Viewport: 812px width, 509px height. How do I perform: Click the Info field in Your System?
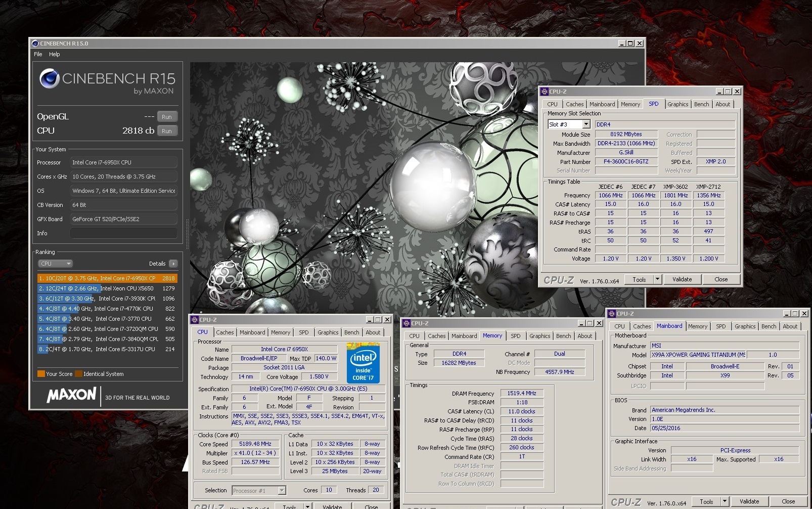pos(124,233)
